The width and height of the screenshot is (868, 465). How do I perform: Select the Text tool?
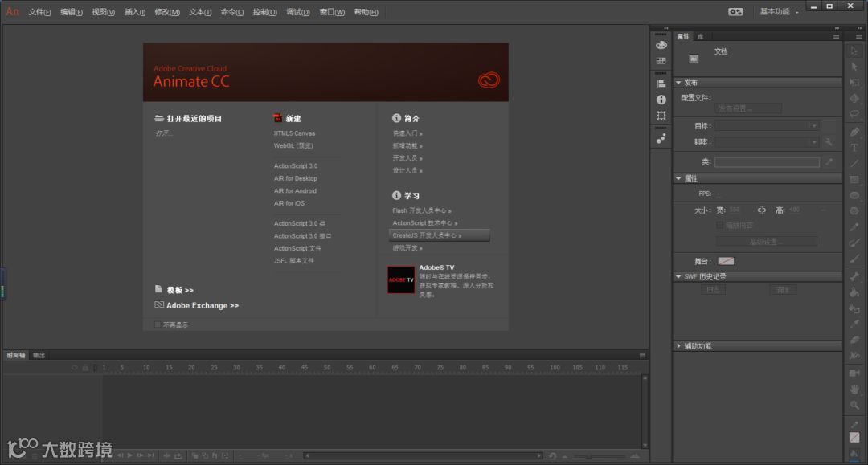pyautogui.click(x=854, y=148)
